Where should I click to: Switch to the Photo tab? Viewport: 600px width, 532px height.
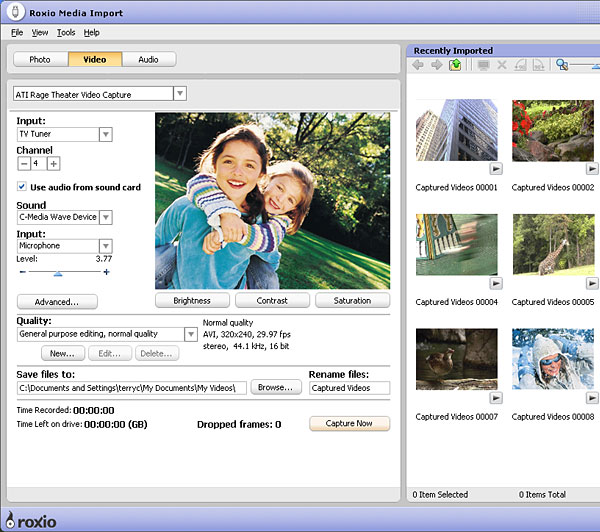(x=40, y=59)
